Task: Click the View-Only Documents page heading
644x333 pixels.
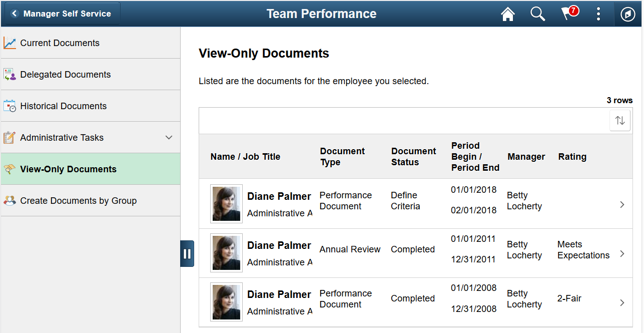Action: pos(264,54)
